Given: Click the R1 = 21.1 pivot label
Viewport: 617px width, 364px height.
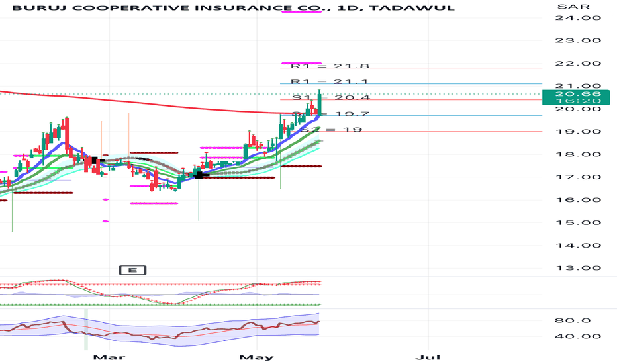Looking at the screenshot, I should click(330, 81).
